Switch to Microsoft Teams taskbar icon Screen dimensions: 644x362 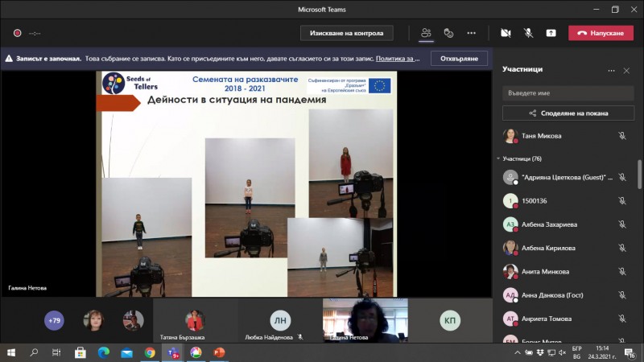tap(173, 352)
